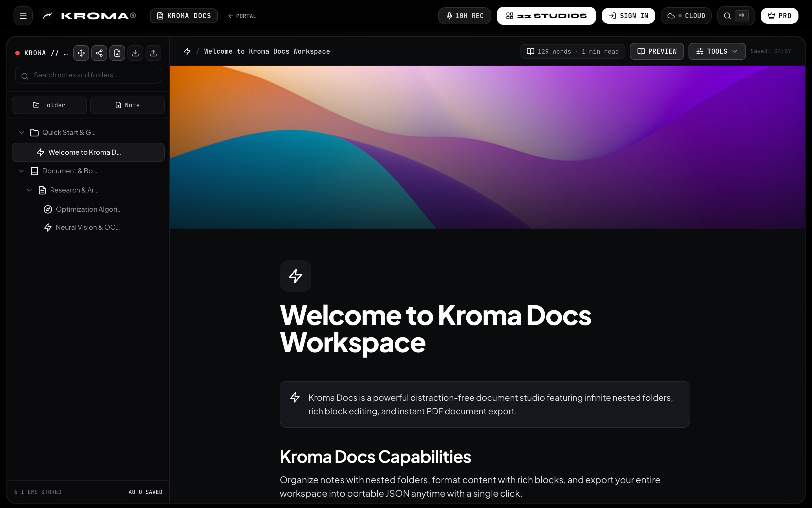Click the AUTO-SAVED status label

pyautogui.click(x=145, y=492)
